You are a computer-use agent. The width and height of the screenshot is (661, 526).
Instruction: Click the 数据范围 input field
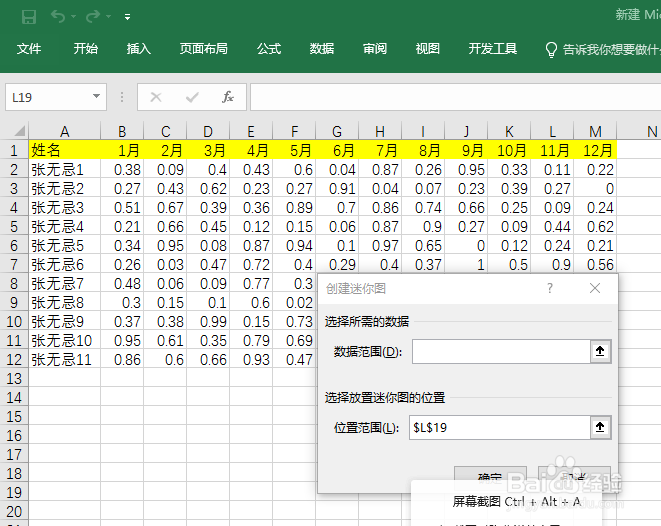[501, 352]
